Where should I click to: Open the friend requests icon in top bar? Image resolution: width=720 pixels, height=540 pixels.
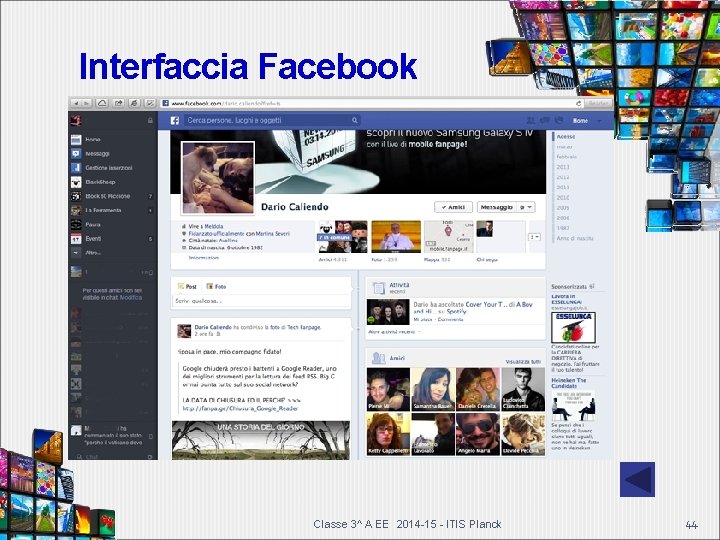530,120
